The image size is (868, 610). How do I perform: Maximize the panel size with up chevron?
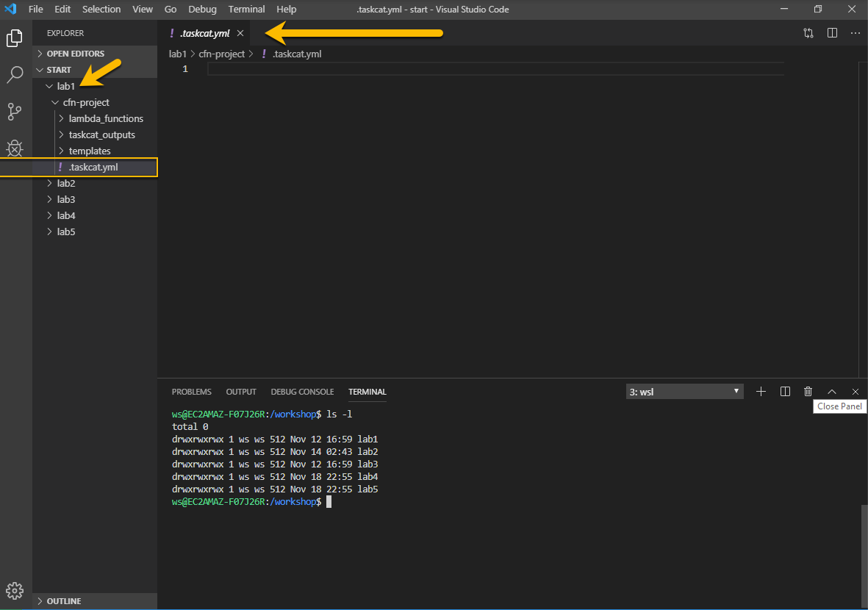(x=831, y=392)
